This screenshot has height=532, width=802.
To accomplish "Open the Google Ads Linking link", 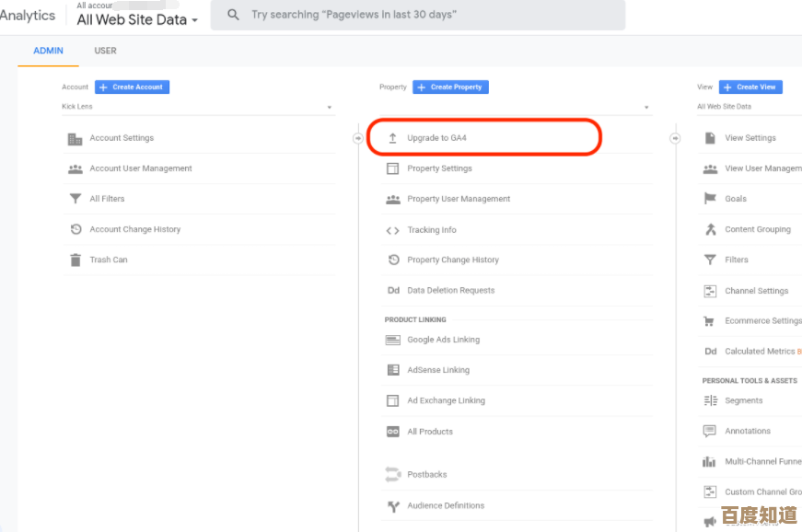I will click(x=443, y=340).
